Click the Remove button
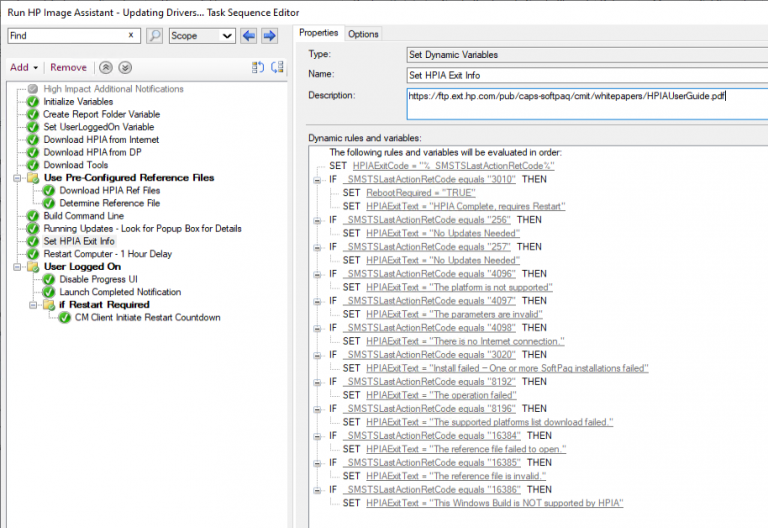 coord(68,67)
